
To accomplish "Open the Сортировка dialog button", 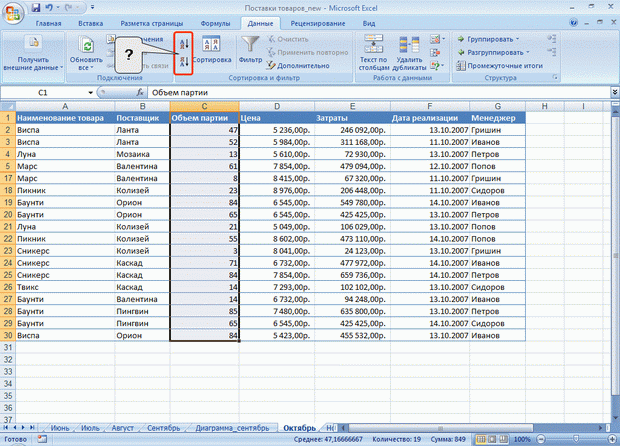I will click(212, 49).
